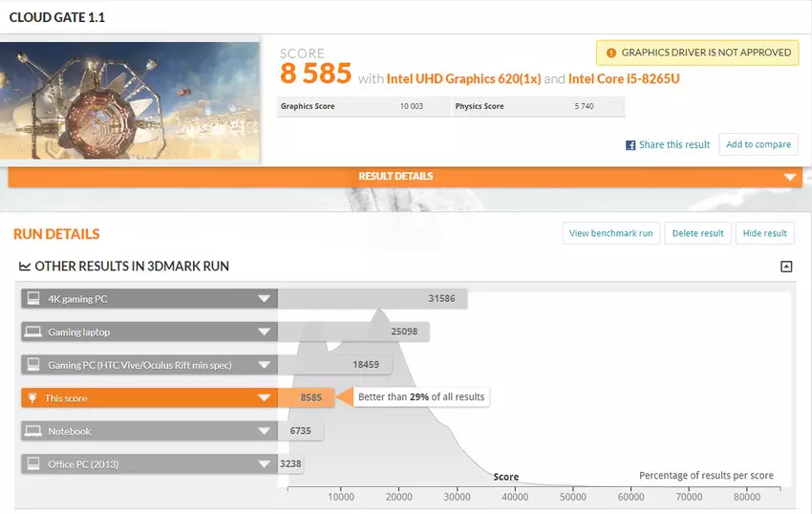Click the monitor icon on Office PC (2013) row
The image size is (812, 514).
click(33, 464)
